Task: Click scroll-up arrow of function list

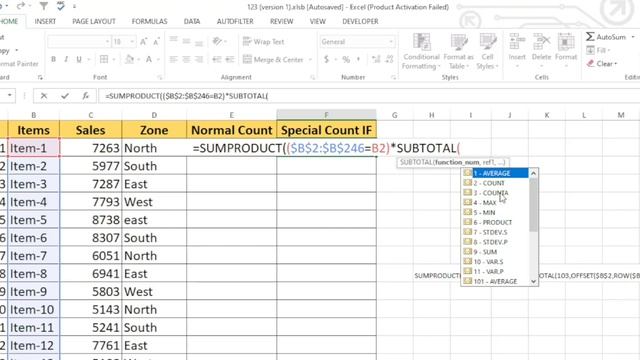Action: (533, 173)
